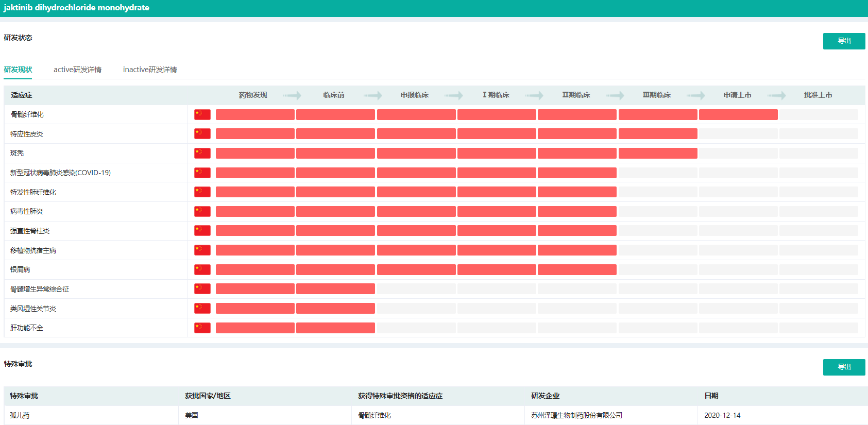This screenshot has width=868, height=425.
Task: Select the 研发现状 tab
Action: coord(18,70)
